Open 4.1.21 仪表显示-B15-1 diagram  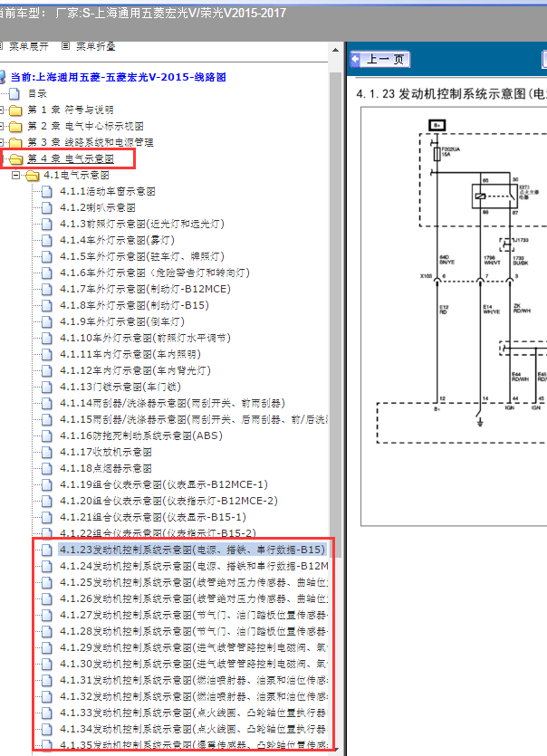click(x=153, y=517)
